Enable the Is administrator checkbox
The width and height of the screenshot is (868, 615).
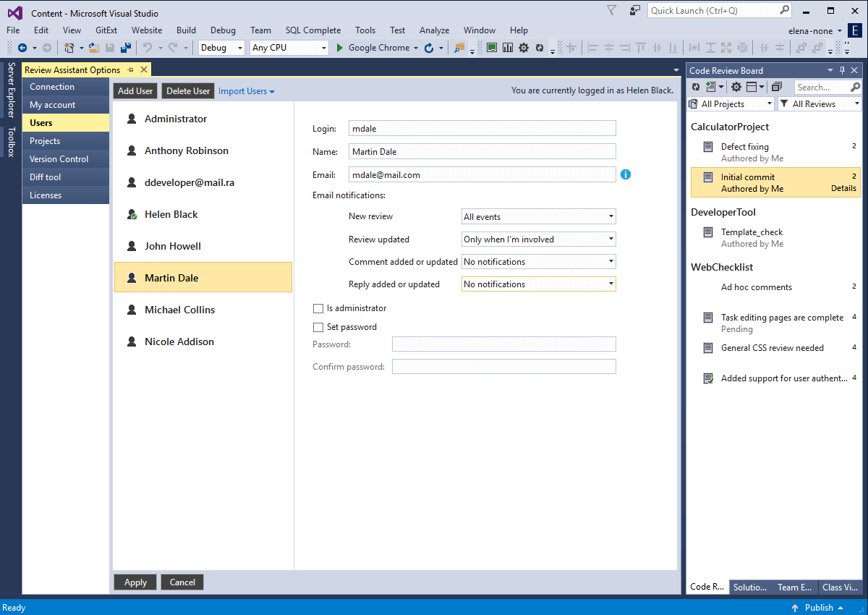click(x=318, y=308)
